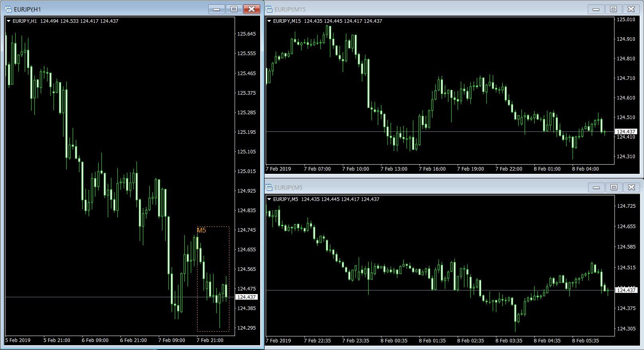Close the EURJPY,M5 chart window
The width and height of the screenshot is (644, 350).
point(632,187)
